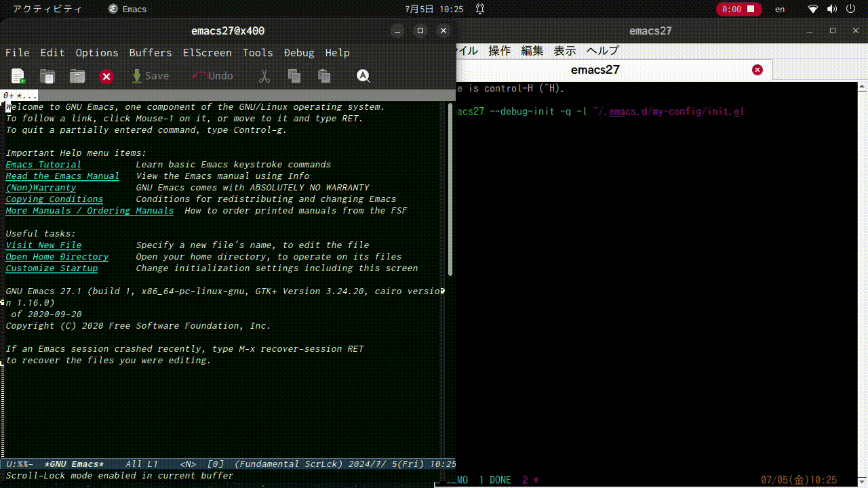Open the Debug menu
This screenshot has width=868, height=488.
click(x=299, y=53)
